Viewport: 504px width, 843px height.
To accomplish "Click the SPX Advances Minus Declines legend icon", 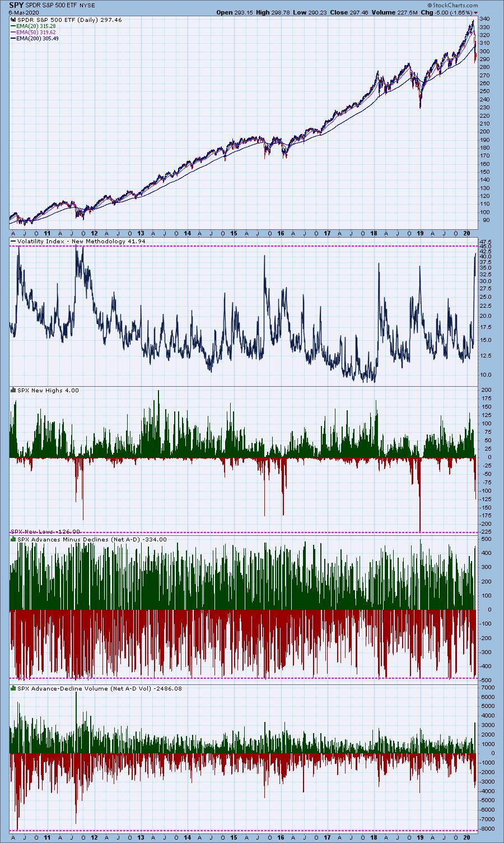I will (13, 539).
